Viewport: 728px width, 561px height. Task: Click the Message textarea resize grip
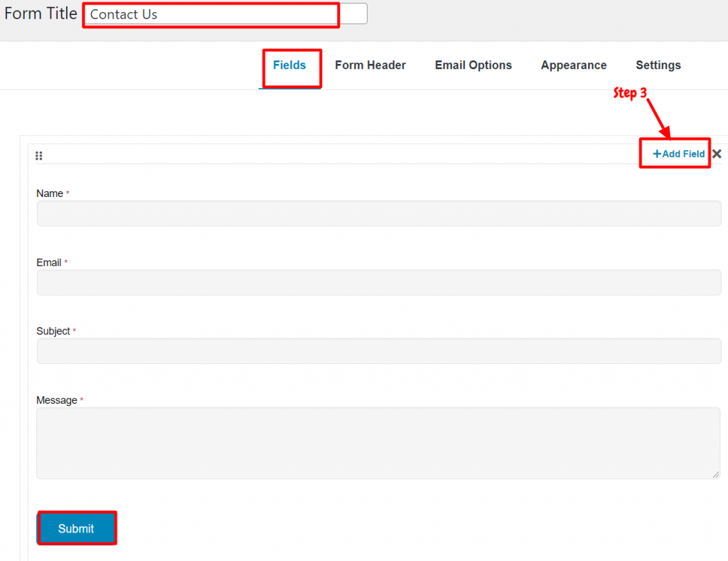(715, 474)
